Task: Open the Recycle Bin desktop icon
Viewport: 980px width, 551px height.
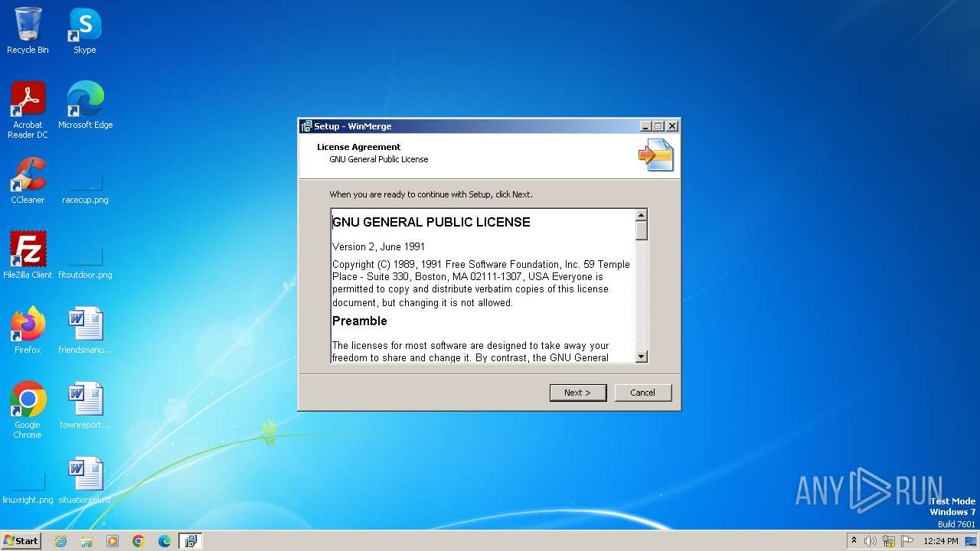Action: click(28, 31)
